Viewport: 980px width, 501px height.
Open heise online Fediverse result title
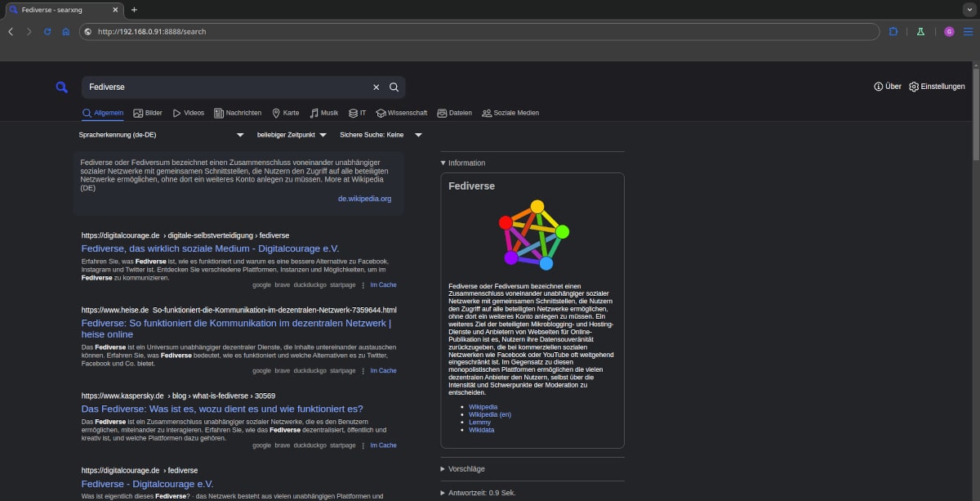click(x=236, y=329)
